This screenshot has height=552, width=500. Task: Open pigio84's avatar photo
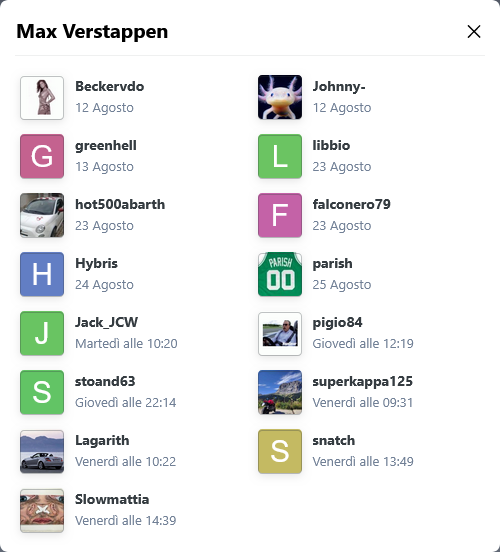pos(280,334)
